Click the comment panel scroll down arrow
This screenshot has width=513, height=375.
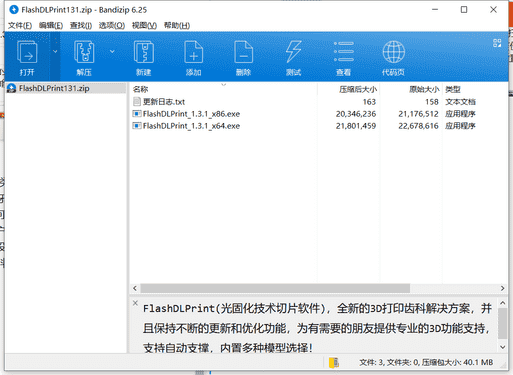pyautogui.click(x=503, y=347)
